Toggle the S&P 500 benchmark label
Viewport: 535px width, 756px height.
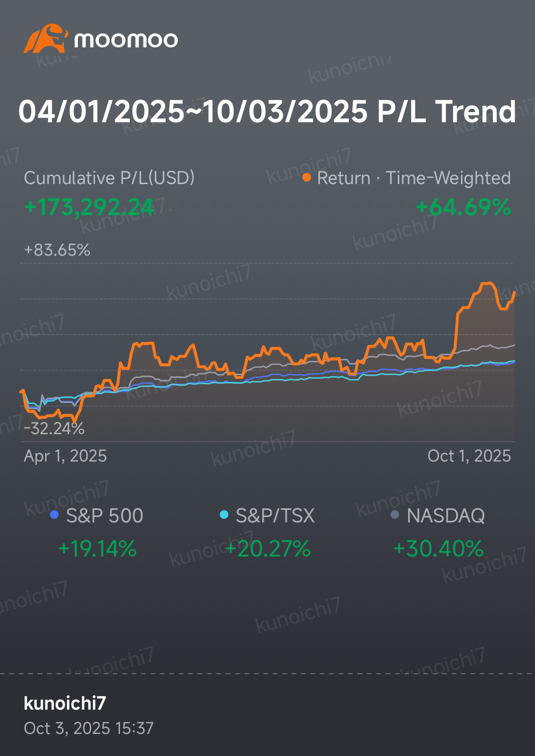(x=104, y=516)
